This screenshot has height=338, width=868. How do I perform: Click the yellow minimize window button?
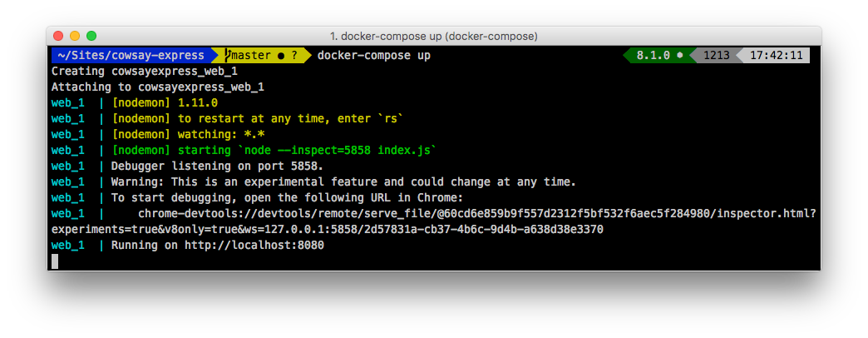click(75, 36)
